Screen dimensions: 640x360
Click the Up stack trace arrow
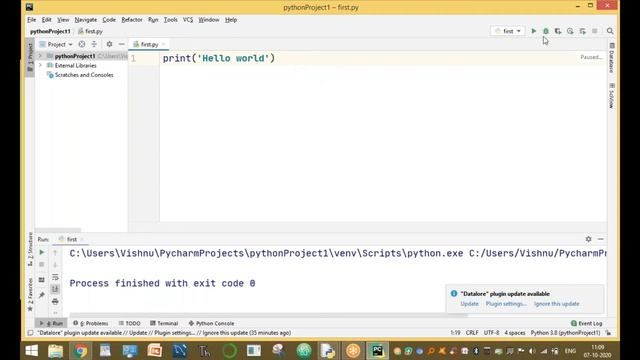pyautogui.click(x=55, y=253)
